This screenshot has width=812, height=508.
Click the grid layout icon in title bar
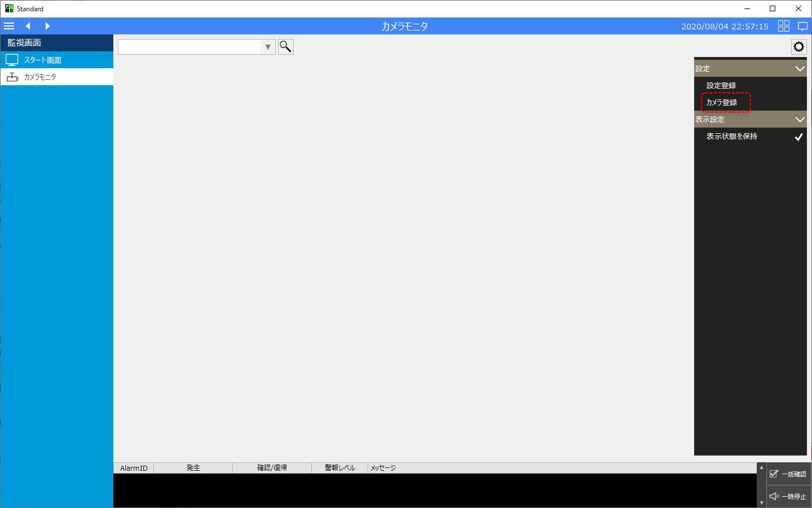click(x=783, y=25)
